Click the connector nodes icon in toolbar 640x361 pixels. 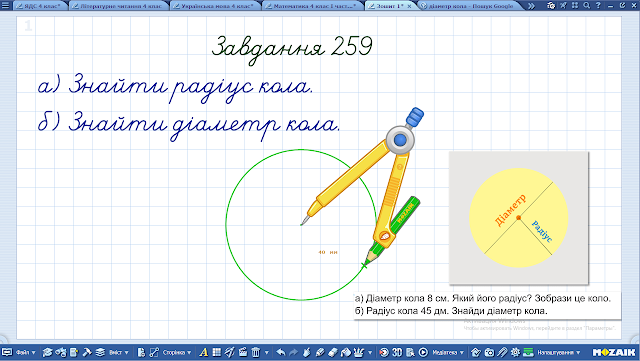(154, 352)
